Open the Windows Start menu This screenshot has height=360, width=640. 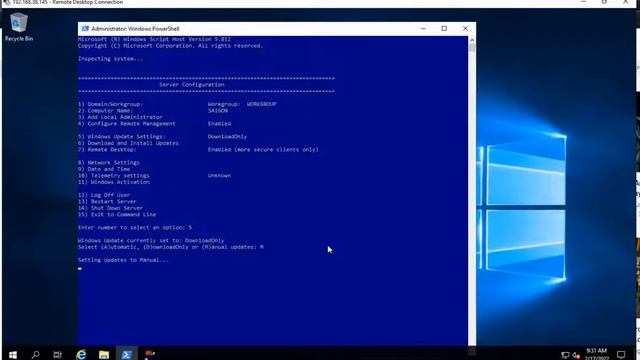click(13, 354)
